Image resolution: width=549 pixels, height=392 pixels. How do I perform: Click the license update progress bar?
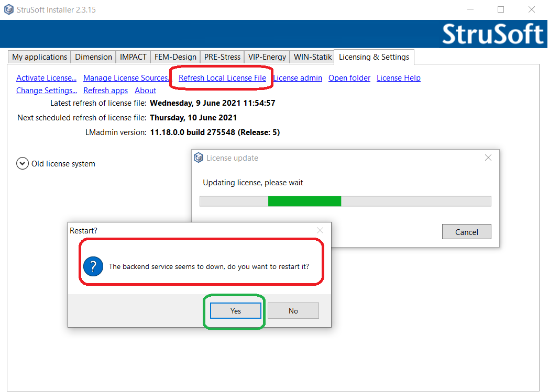pos(345,201)
